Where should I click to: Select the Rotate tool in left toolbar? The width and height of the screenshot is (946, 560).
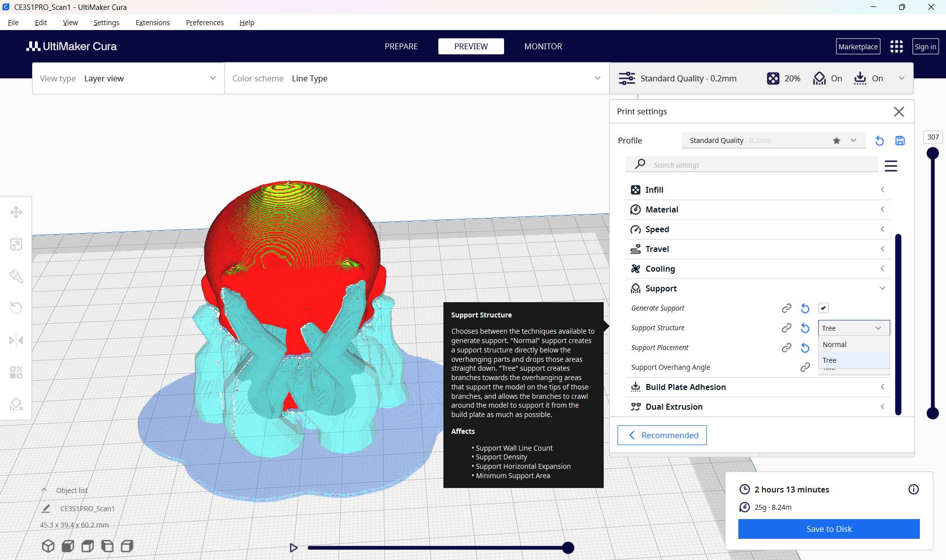(16, 308)
